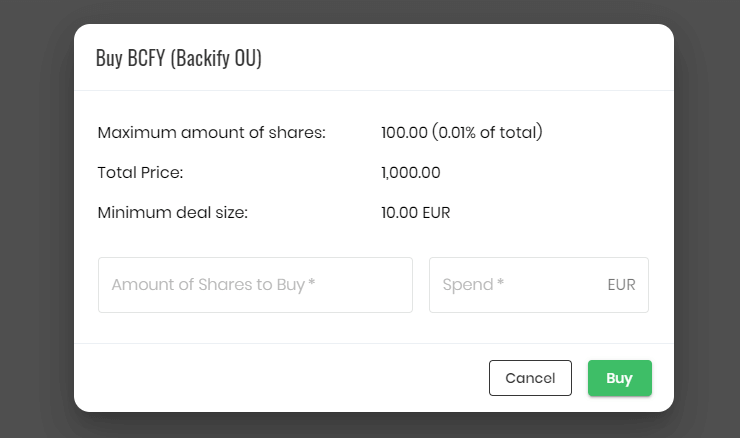Click the EUR currency suffix in Spend field
The image size is (740, 438).
point(621,285)
